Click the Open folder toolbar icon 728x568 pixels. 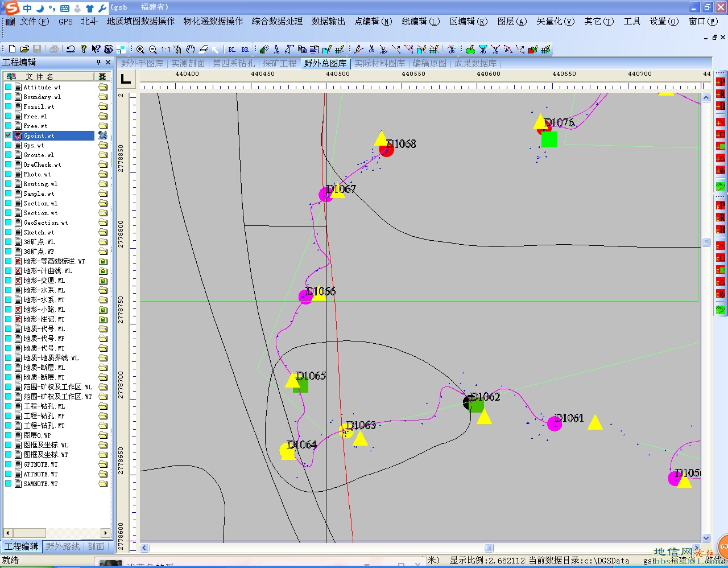point(24,50)
